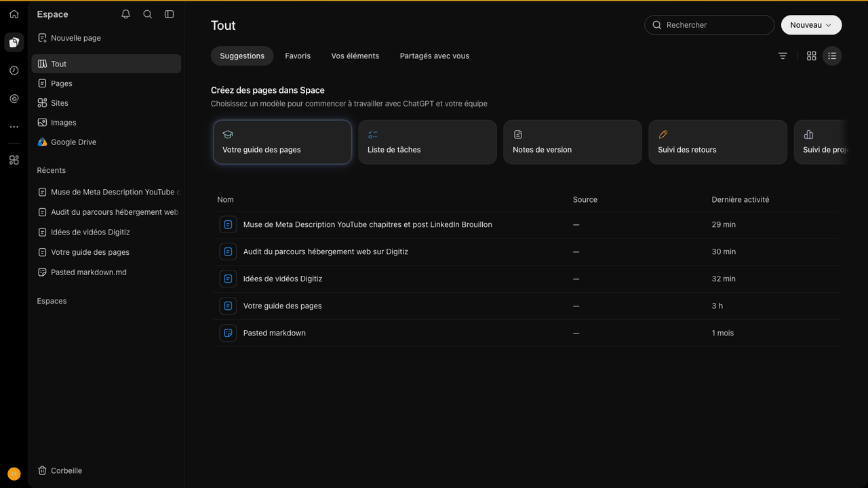Choose the Notes de version template card
The height and width of the screenshot is (488, 868).
573,142
